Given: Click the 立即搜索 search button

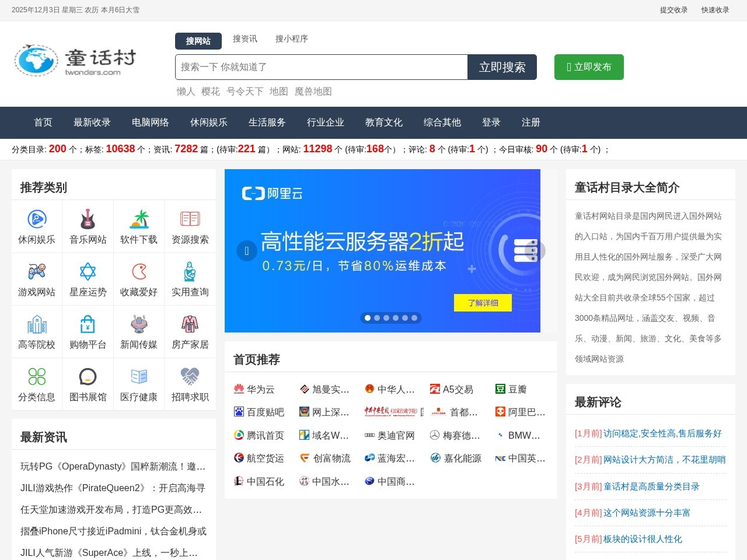Looking at the screenshot, I should pyautogui.click(x=502, y=66).
